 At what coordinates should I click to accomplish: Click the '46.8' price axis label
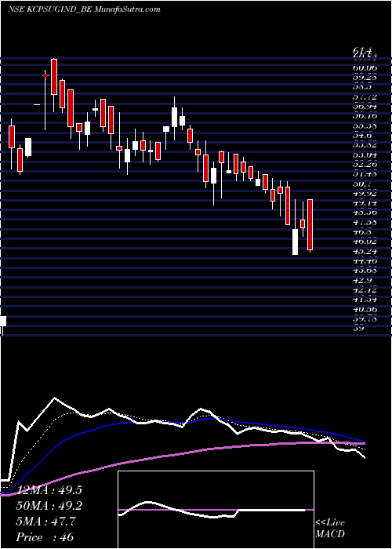point(361,232)
